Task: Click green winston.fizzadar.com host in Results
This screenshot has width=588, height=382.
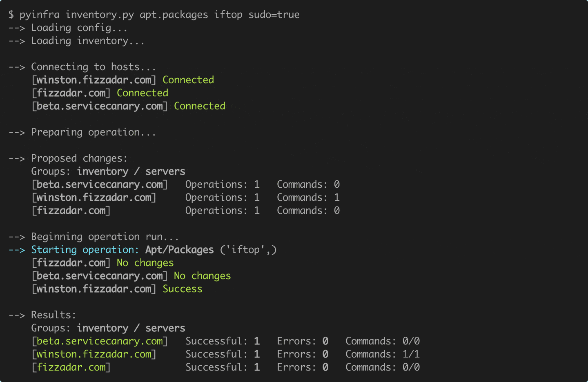Action: click(x=94, y=354)
